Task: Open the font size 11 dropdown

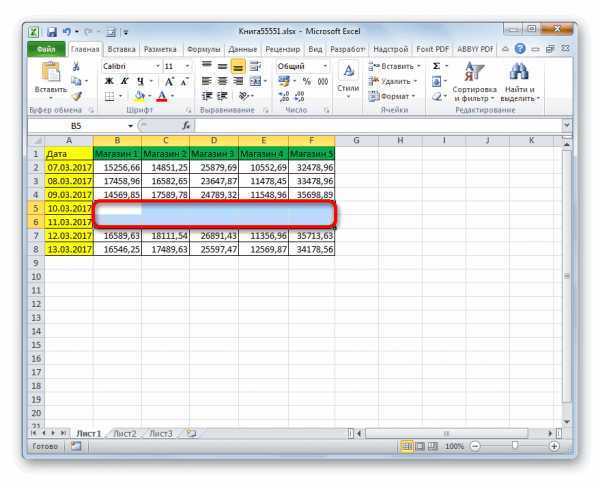Action: pos(187,66)
